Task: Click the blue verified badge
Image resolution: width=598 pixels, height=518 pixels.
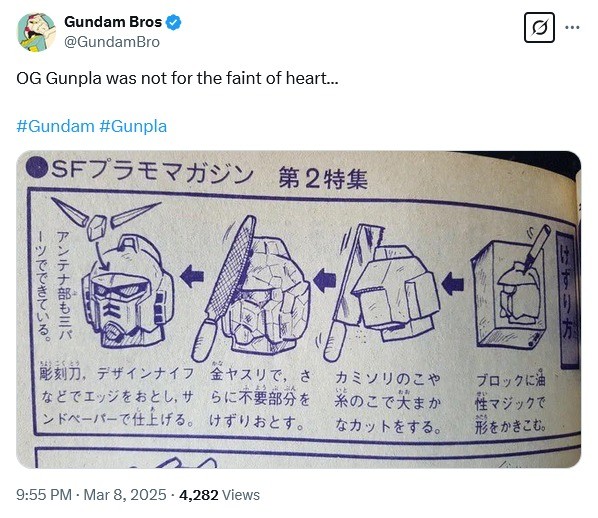Action: coord(174,22)
